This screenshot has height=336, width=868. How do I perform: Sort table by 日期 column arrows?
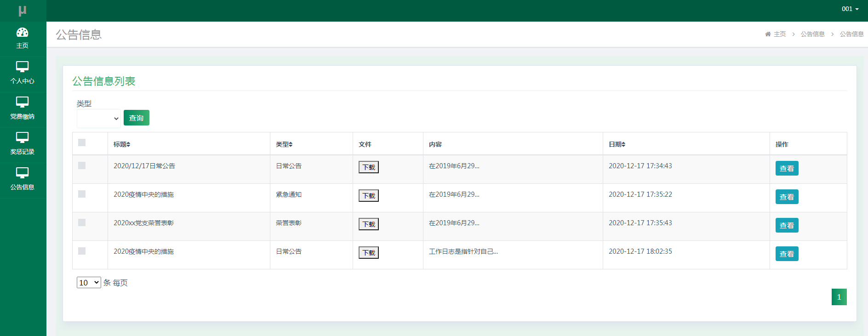tap(623, 144)
